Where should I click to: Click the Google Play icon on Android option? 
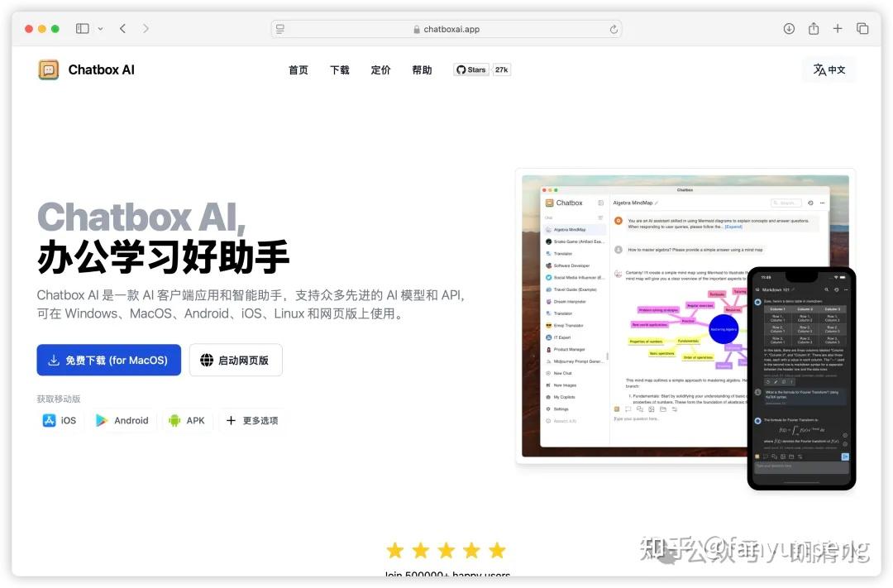point(102,420)
